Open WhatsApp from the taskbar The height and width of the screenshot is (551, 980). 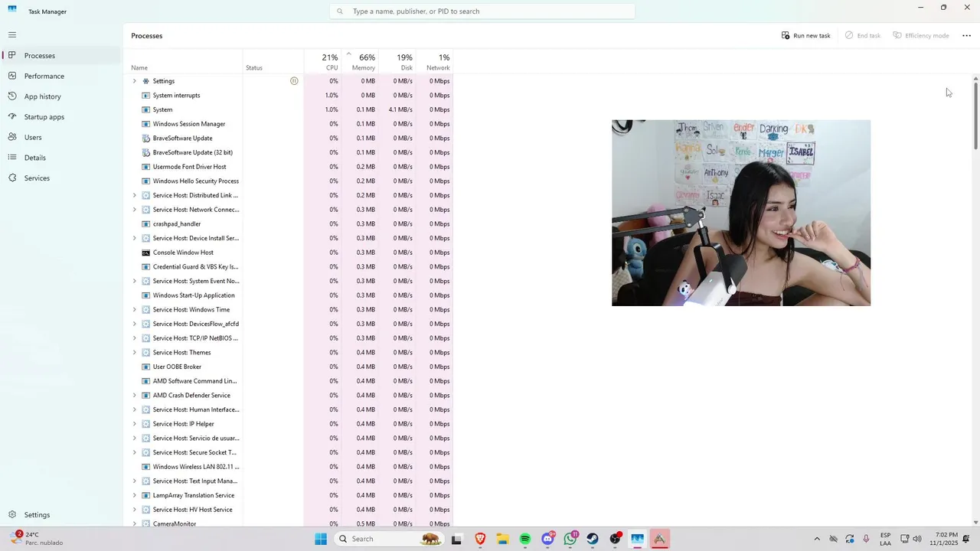click(x=570, y=539)
